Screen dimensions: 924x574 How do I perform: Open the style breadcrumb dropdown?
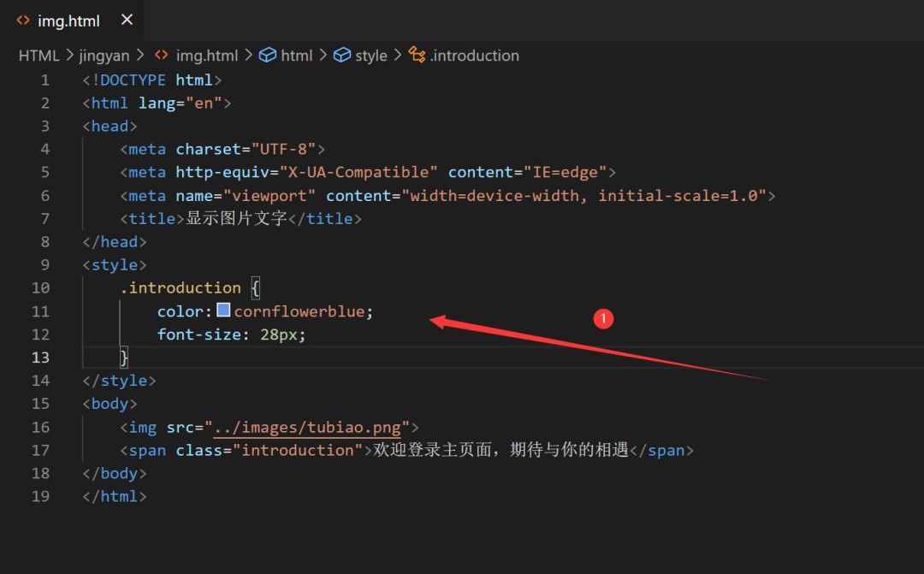pos(370,55)
